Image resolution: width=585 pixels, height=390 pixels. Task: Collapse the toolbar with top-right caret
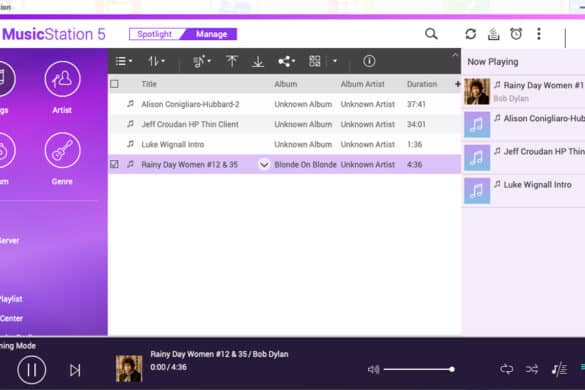tap(455, 55)
